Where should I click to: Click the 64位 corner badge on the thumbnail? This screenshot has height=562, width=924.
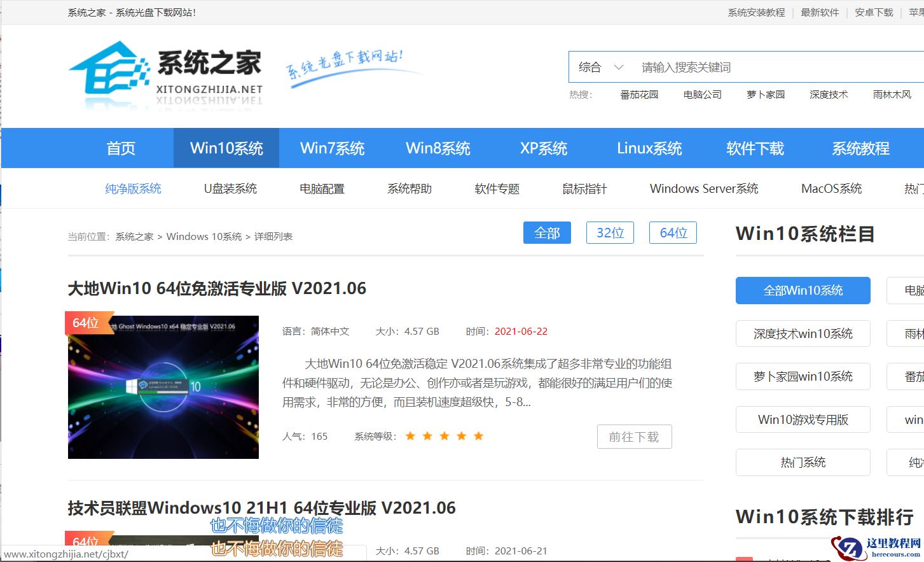(85, 323)
